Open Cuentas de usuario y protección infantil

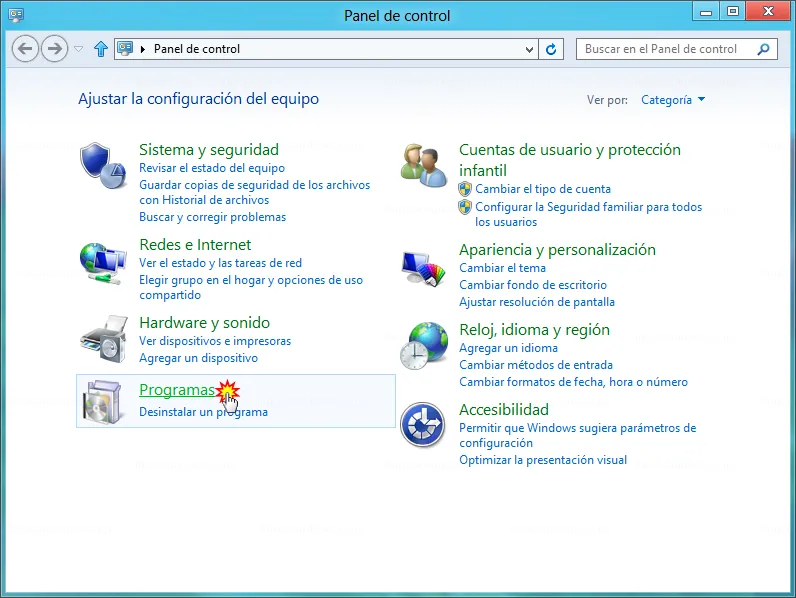pos(570,160)
